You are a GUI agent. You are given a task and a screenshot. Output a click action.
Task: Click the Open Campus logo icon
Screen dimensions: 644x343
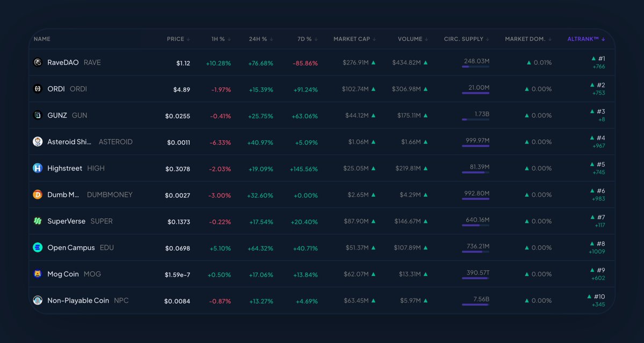(x=38, y=247)
